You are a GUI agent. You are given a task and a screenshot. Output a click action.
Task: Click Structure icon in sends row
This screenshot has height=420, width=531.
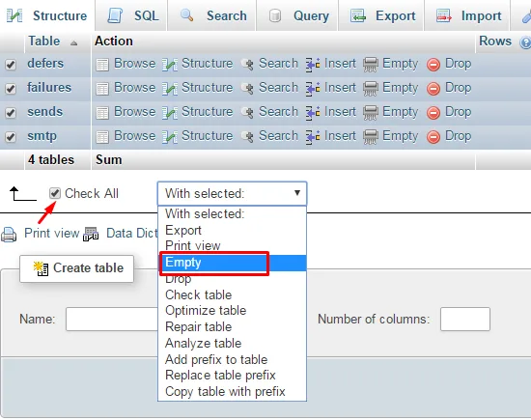pyautogui.click(x=169, y=113)
